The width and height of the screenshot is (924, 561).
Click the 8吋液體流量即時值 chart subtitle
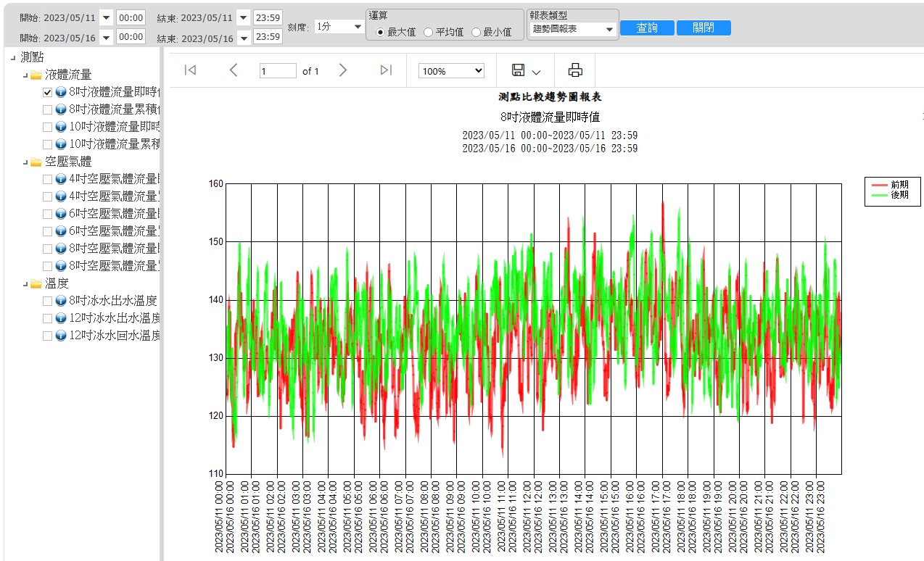[x=550, y=117]
